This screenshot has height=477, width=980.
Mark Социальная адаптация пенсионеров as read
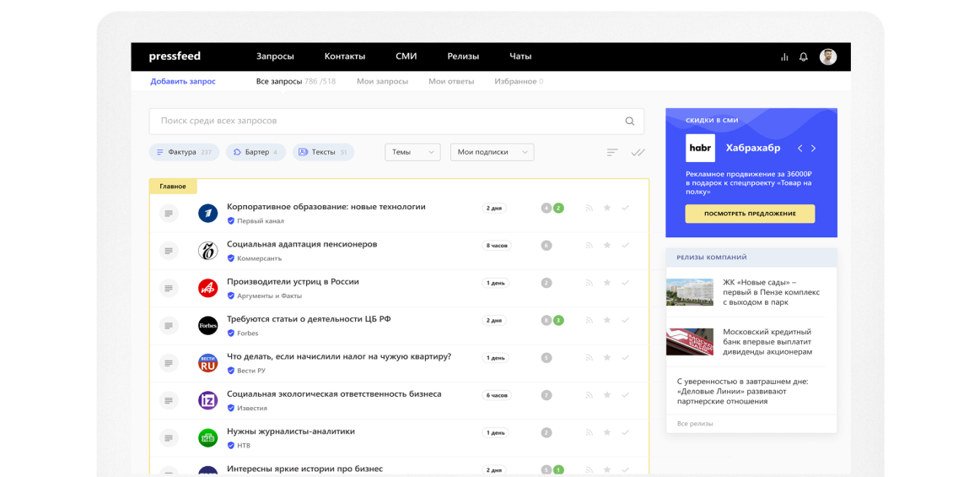coord(625,246)
